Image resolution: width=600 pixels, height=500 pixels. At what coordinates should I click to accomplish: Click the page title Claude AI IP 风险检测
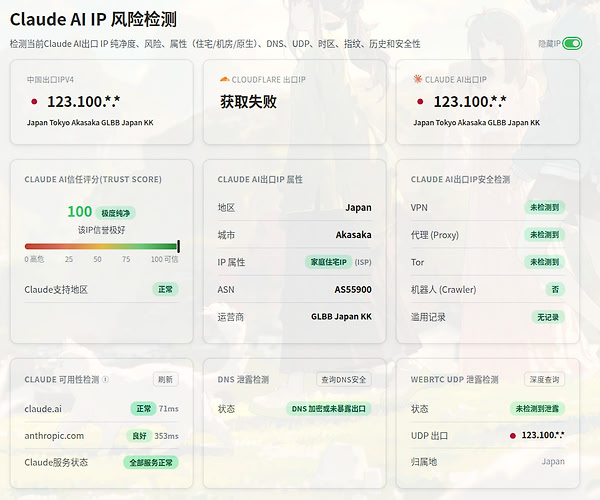click(93, 19)
